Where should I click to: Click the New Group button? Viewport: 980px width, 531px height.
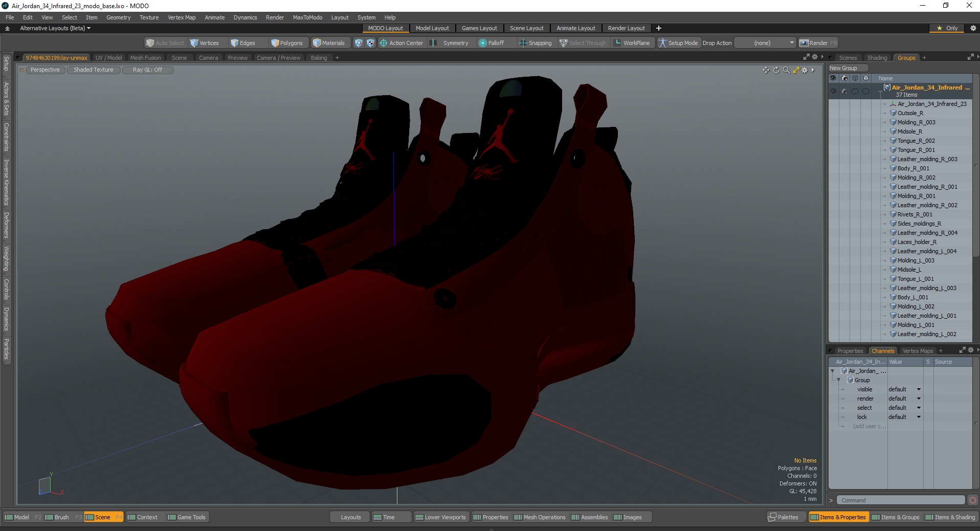[848, 68]
